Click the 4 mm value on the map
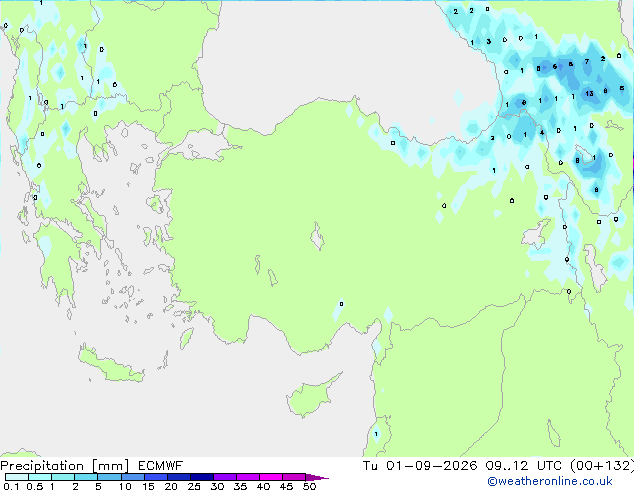The image size is (634, 490). (542, 132)
